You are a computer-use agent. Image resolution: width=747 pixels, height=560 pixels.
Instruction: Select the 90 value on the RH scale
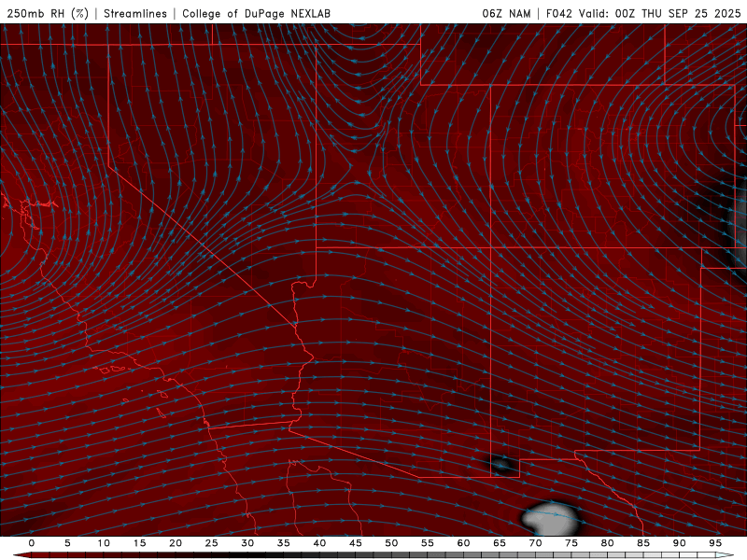pyautogui.click(x=679, y=543)
